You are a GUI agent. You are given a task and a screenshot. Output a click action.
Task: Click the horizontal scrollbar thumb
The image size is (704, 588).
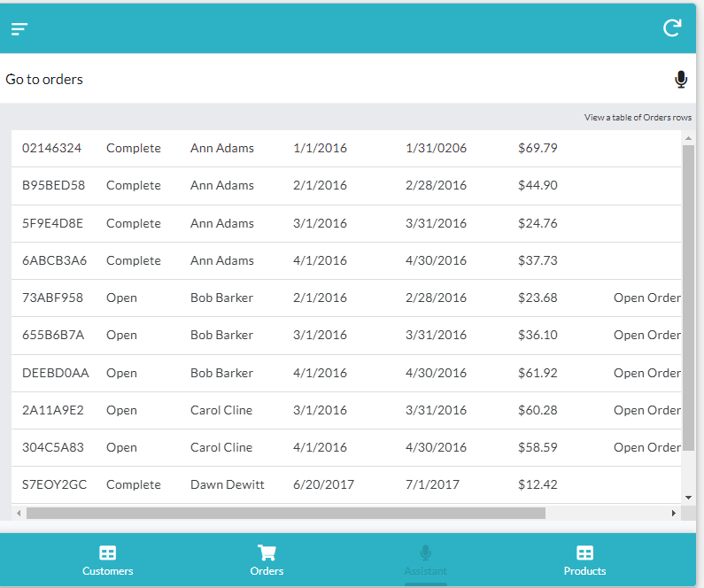(286, 513)
